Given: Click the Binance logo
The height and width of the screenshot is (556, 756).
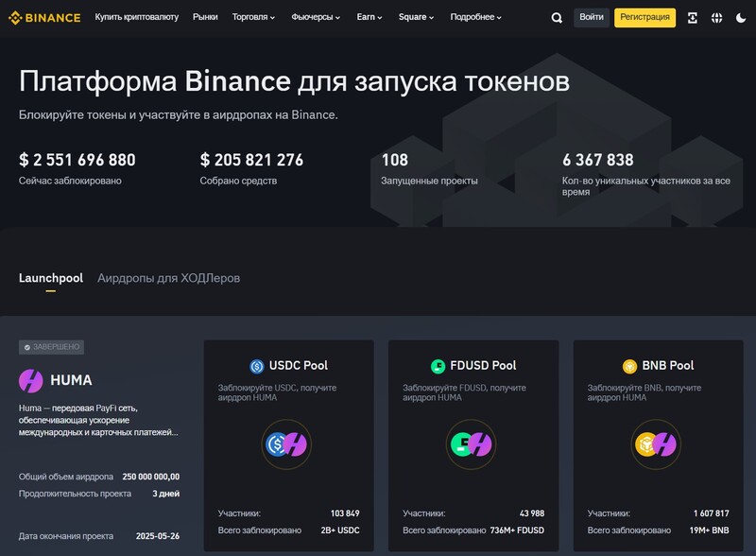Looking at the screenshot, I should [44, 18].
